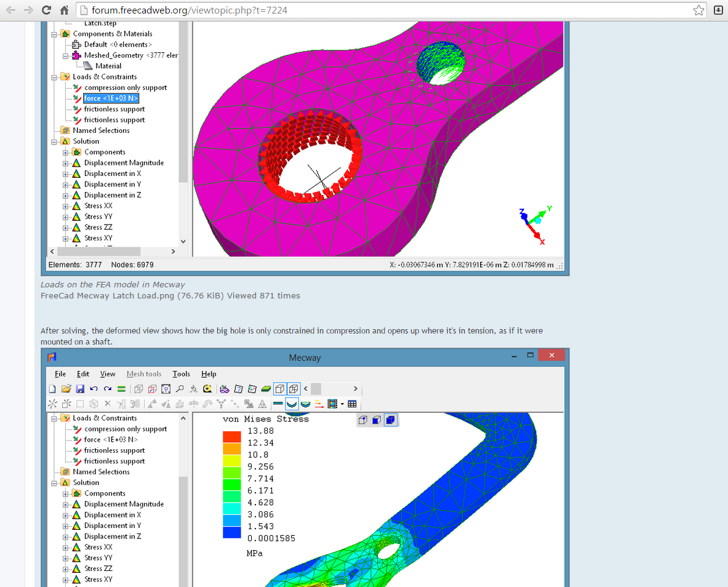Viewport: 728px width, 587px height.
Task: Click the yellow swatch in the stress legend
Action: 231,461
